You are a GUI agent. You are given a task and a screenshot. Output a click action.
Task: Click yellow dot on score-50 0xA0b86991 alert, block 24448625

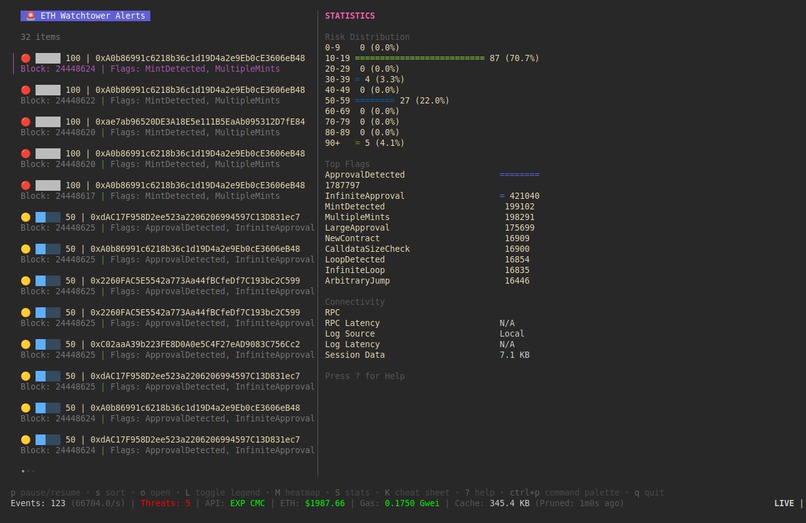tap(26, 249)
